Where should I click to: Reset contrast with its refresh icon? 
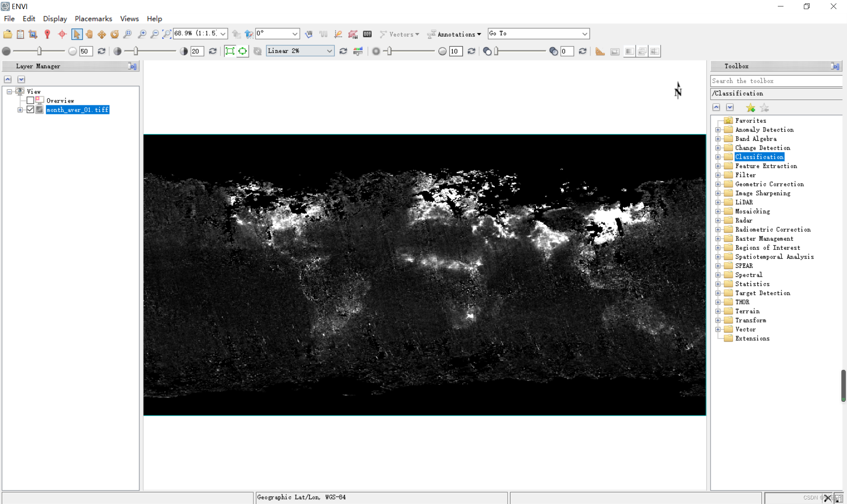coord(213,51)
